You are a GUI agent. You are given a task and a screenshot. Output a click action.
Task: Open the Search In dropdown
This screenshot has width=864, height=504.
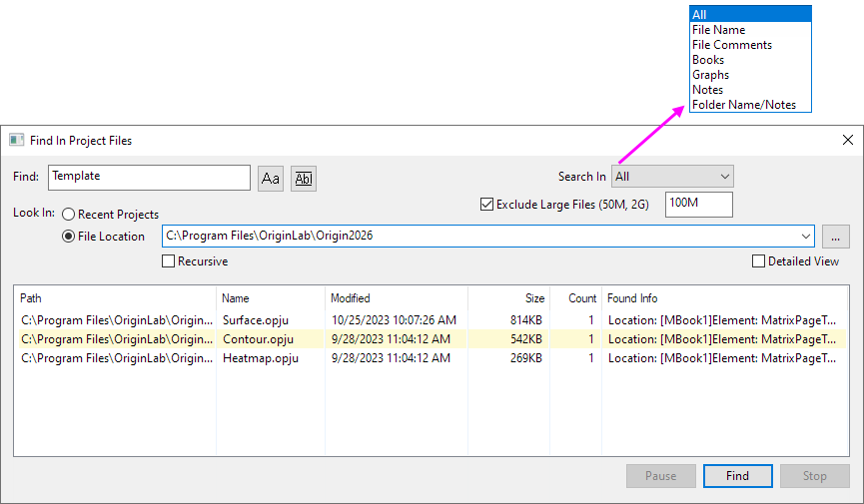(672, 177)
